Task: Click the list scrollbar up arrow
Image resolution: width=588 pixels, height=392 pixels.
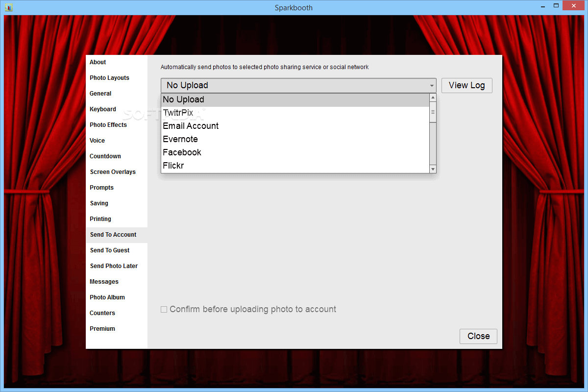Action: (x=433, y=98)
